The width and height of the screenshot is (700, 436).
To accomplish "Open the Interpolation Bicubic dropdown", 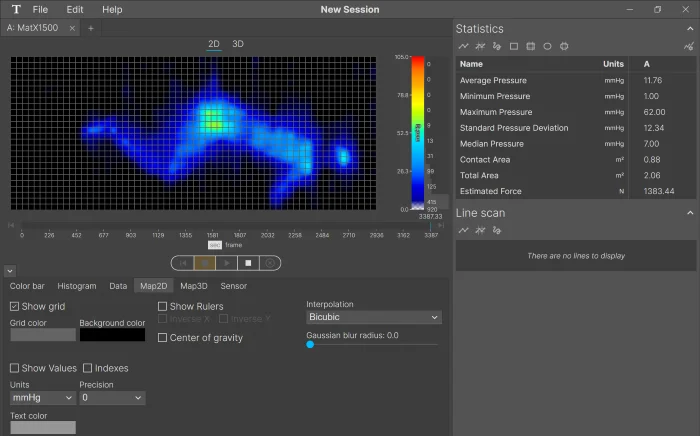I will pos(373,317).
